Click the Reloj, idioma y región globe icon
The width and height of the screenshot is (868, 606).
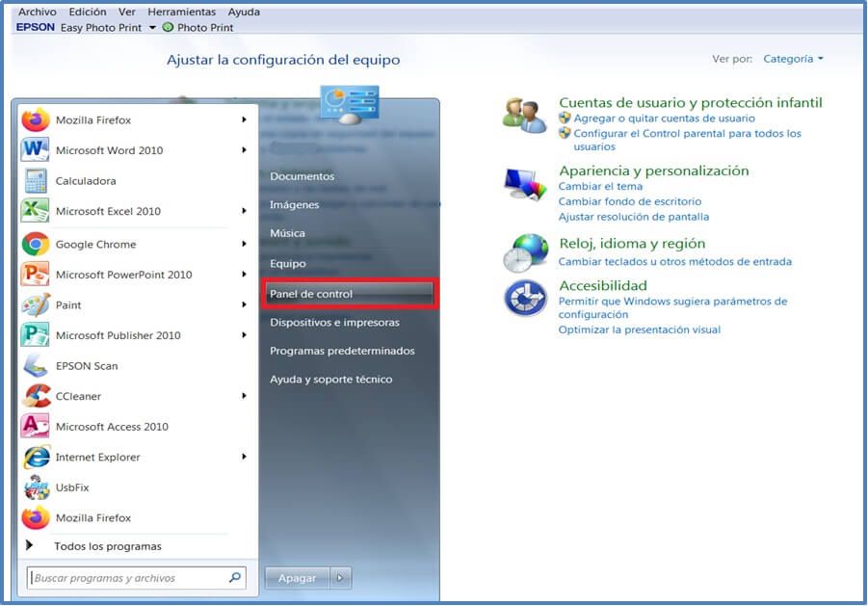(525, 252)
